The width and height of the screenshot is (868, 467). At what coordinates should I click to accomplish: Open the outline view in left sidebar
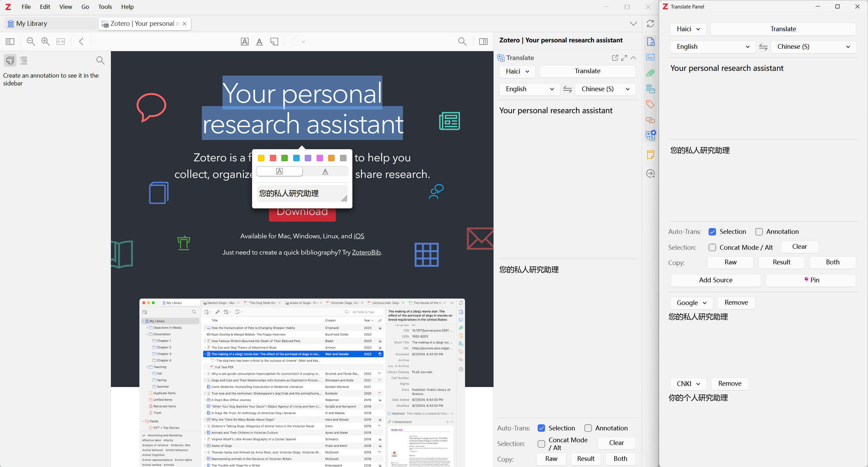pyautogui.click(x=23, y=61)
